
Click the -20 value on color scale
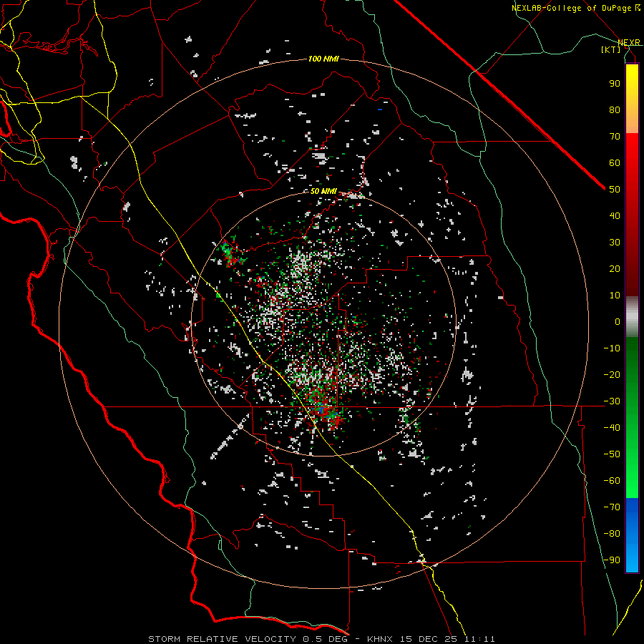click(612, 374)
